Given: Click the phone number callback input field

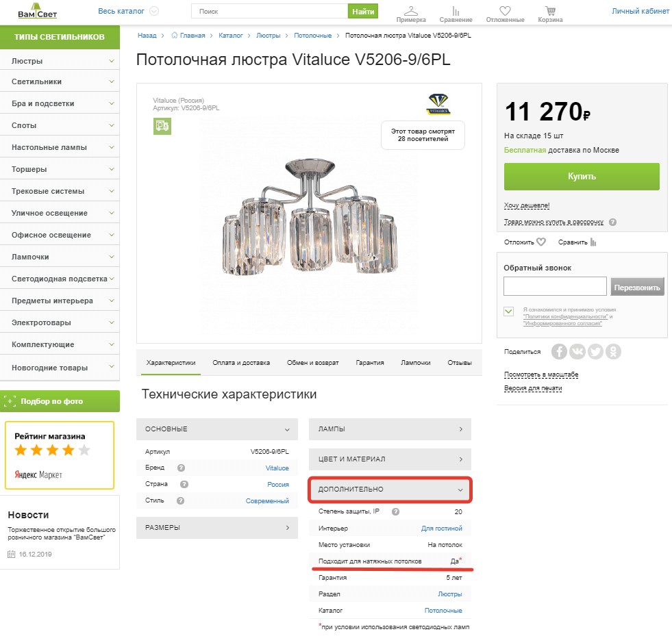Looking at the screenshot, I should 555,287.
